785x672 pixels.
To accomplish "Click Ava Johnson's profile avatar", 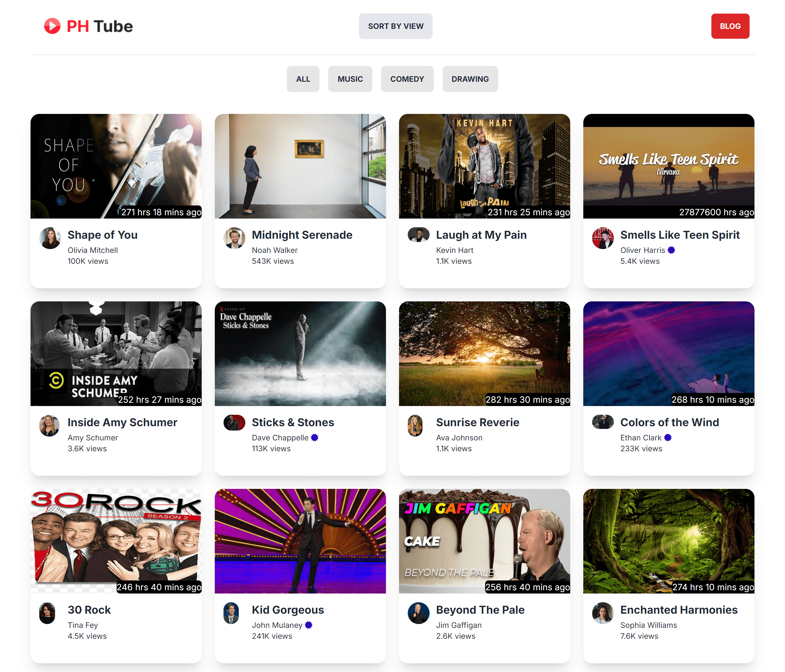I will 415,426.
